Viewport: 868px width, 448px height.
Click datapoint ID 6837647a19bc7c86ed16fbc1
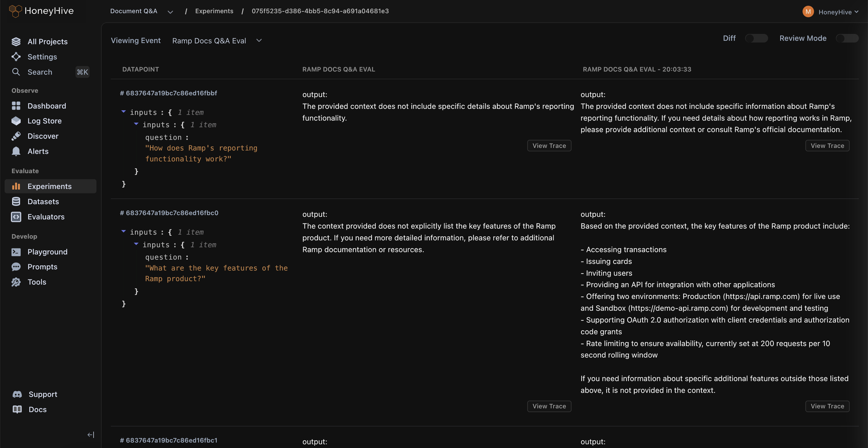pyautogui.click(x=168, y=440)
